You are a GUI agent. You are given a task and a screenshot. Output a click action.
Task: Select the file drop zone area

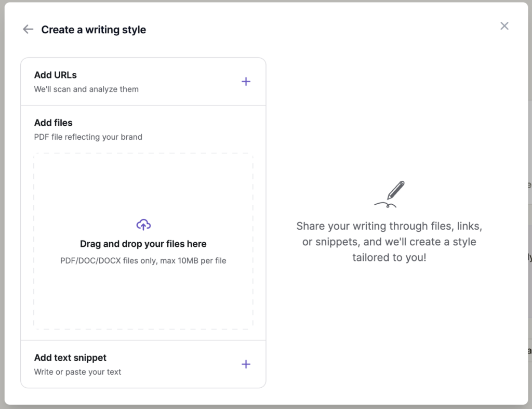pos(143,241)
